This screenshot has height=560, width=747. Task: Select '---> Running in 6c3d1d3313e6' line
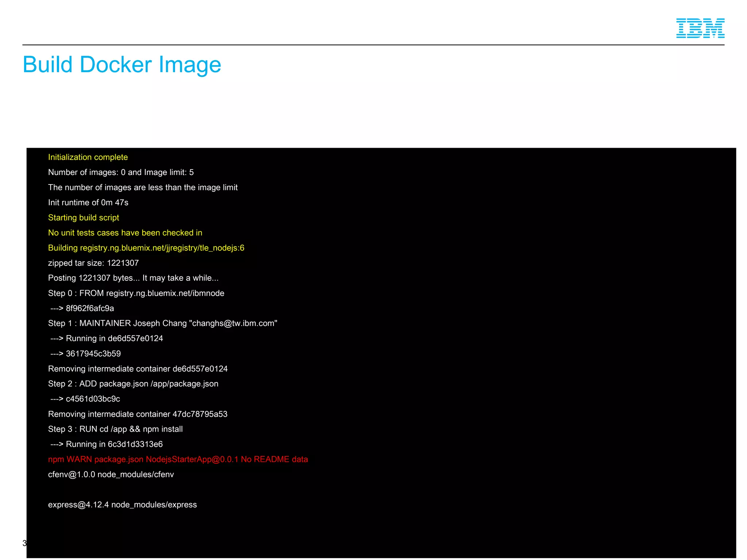[107, 444]
